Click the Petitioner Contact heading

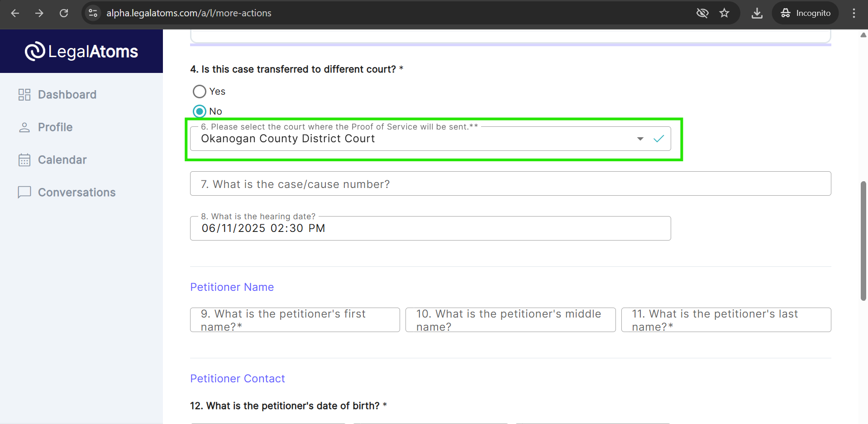coord(238,379)
